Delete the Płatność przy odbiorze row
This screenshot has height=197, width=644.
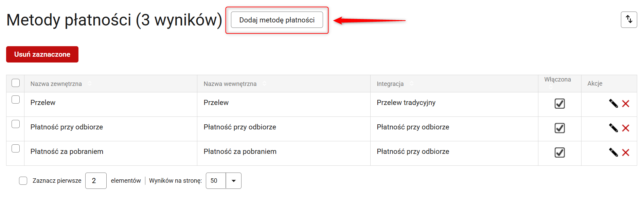click(x=626, y=128)
